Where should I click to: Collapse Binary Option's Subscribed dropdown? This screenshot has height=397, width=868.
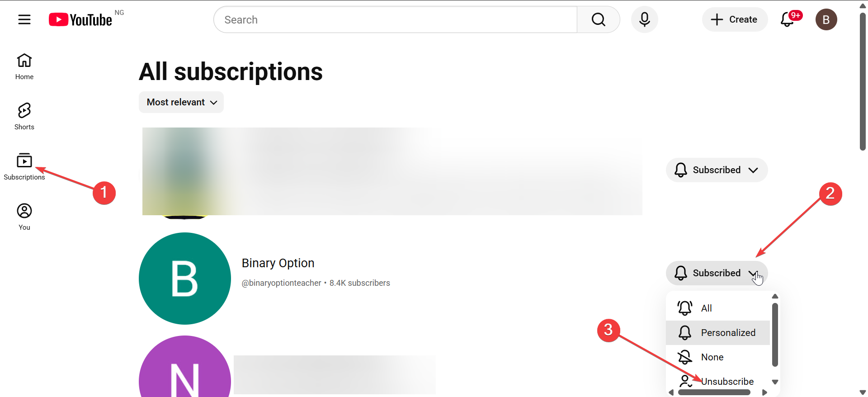(x=717, y=273)
